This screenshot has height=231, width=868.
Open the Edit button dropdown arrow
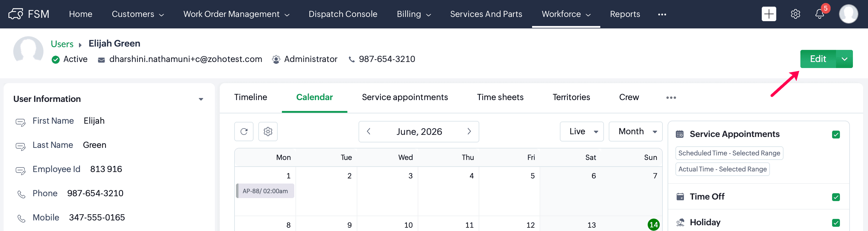point(844,59)
